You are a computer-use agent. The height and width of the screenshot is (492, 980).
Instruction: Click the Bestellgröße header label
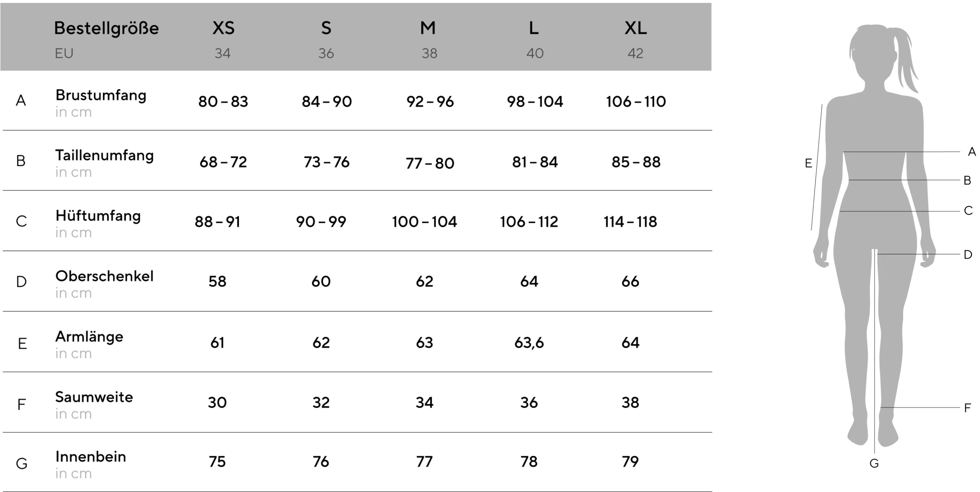[x=106, y=28]
